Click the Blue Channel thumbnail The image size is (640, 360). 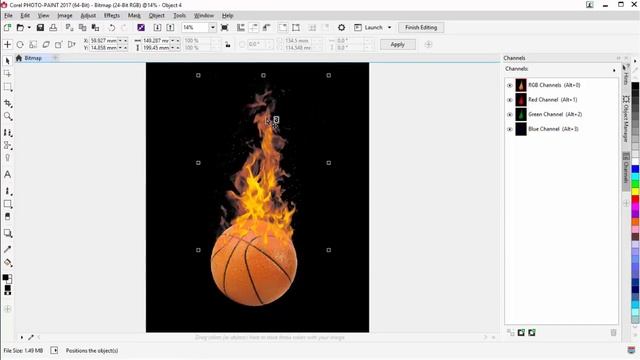[x=521, y=129]
